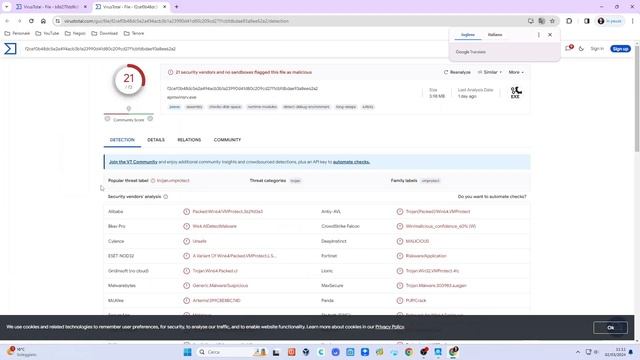640x360 pixels.
Task: Click the 'detect-debug-environment' tag
Action: coord(306,107)
